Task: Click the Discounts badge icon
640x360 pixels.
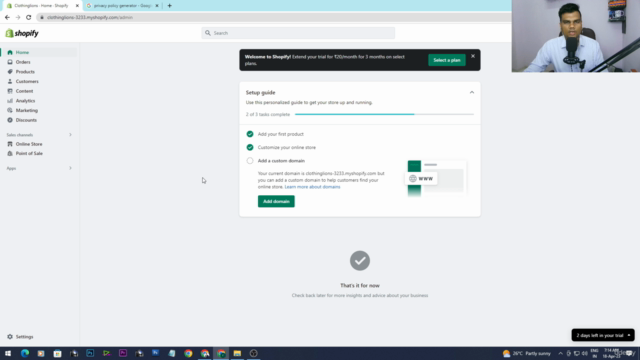Action: [x=10, y=120]
